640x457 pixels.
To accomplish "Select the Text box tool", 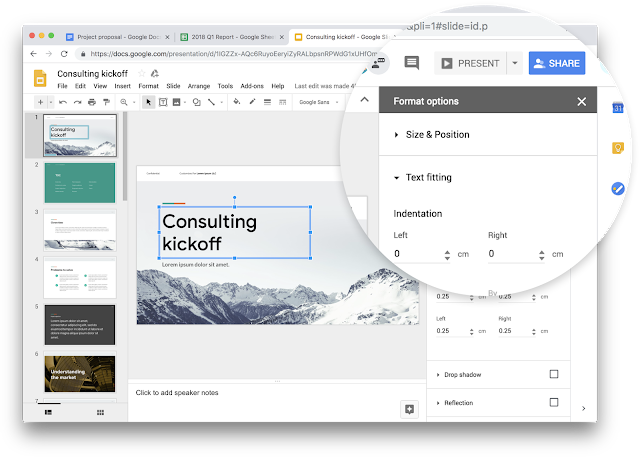I will coord(163,102).
